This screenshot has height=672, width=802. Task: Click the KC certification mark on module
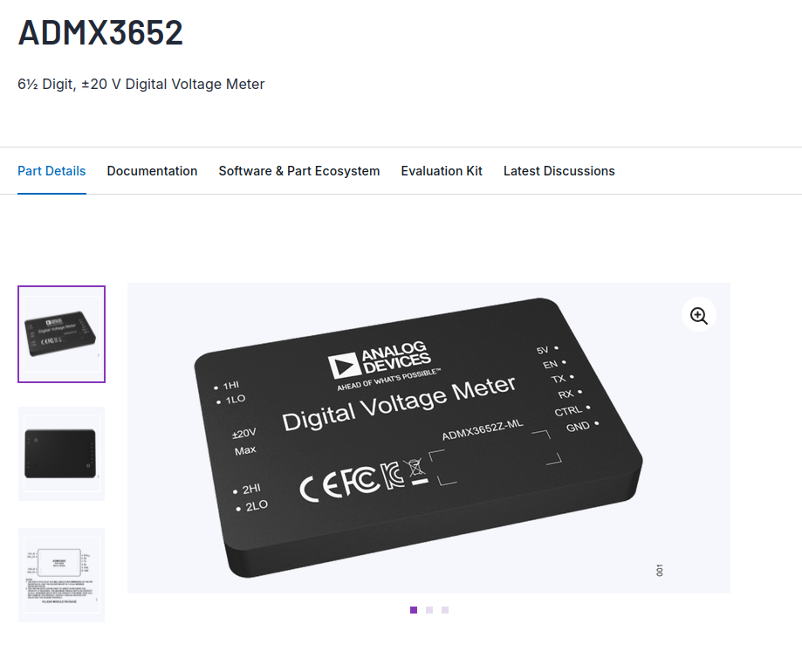pyautogui.click(x=391, y=476)
